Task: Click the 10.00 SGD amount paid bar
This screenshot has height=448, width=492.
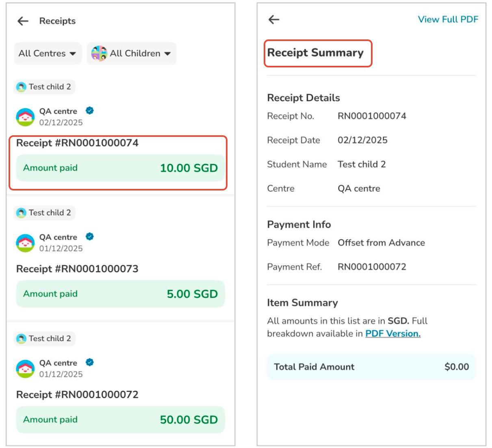Action: tap(120, 168)
